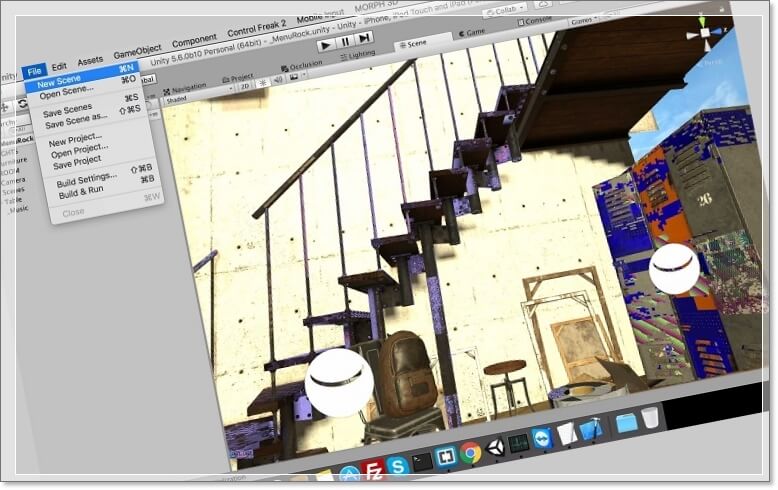Click the Pause button in Unity toolbar
778x490 pixels.
pyautogui.click(x=345, y=42)
